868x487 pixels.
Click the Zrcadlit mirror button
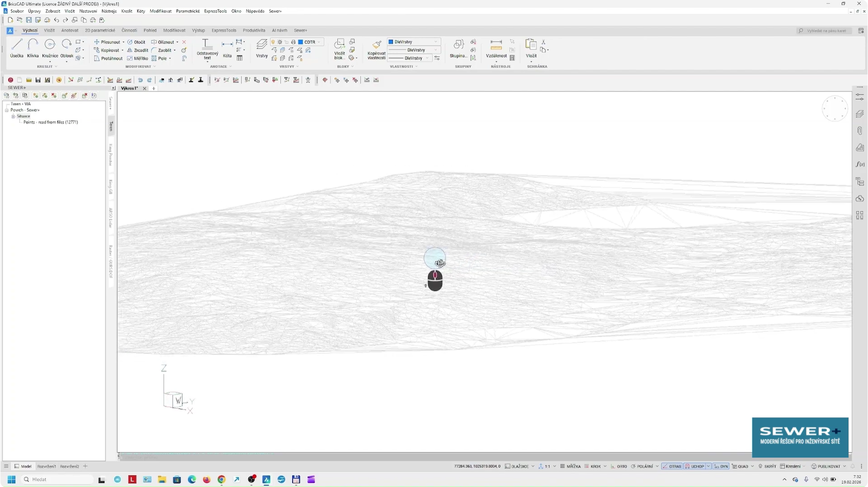point(138,50)
